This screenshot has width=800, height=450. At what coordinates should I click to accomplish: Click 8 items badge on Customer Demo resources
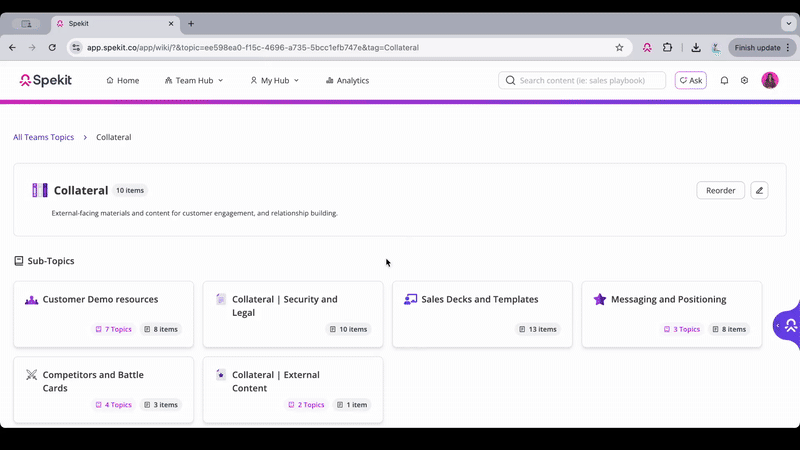click(x=161, y=329)
